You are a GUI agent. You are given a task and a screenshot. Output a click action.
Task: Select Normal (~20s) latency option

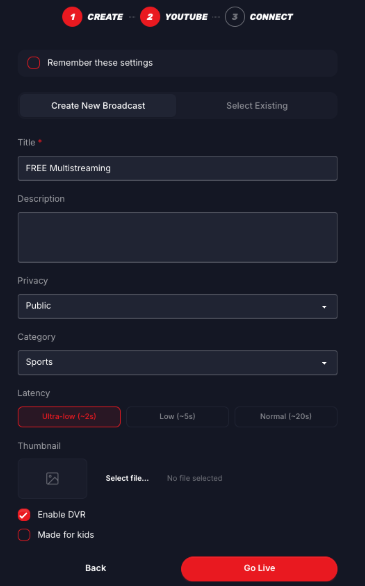[286, 416]
